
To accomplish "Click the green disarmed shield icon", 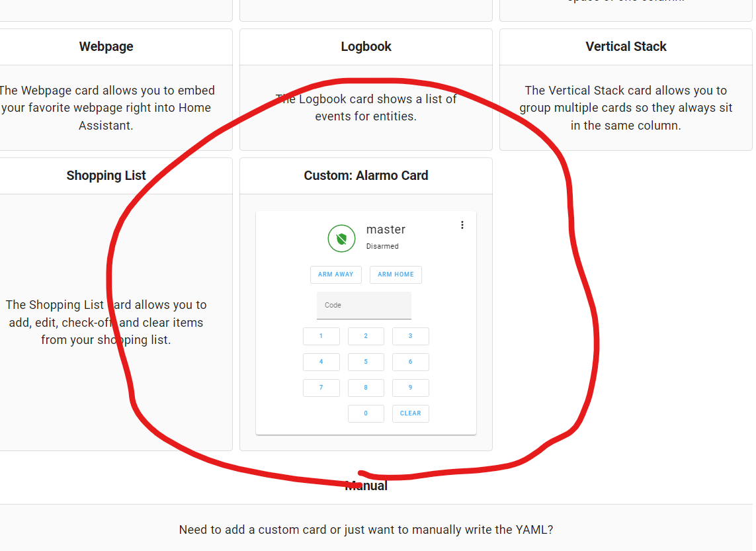I will [341, 238].
